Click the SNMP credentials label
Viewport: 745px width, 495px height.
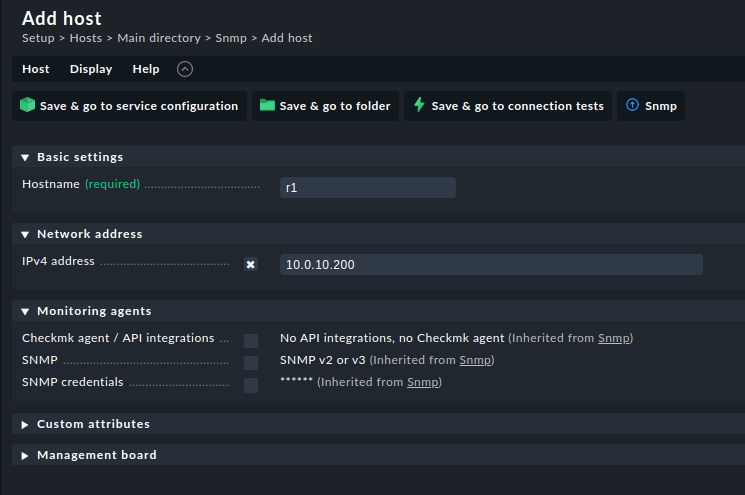pos(73,382)
